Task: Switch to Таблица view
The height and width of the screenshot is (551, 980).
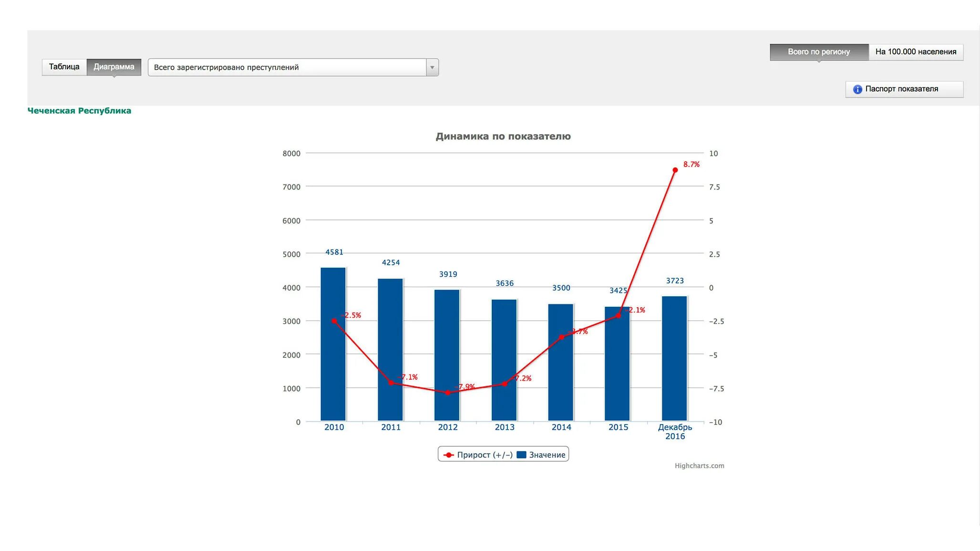Action: tap(64, 67)
